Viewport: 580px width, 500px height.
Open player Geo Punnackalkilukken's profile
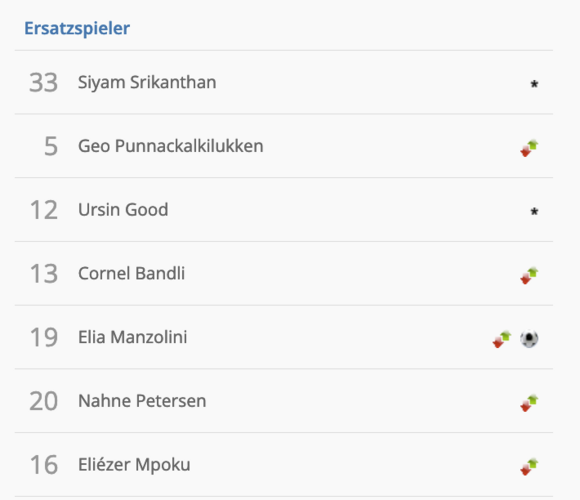click(x=171, y=146)
